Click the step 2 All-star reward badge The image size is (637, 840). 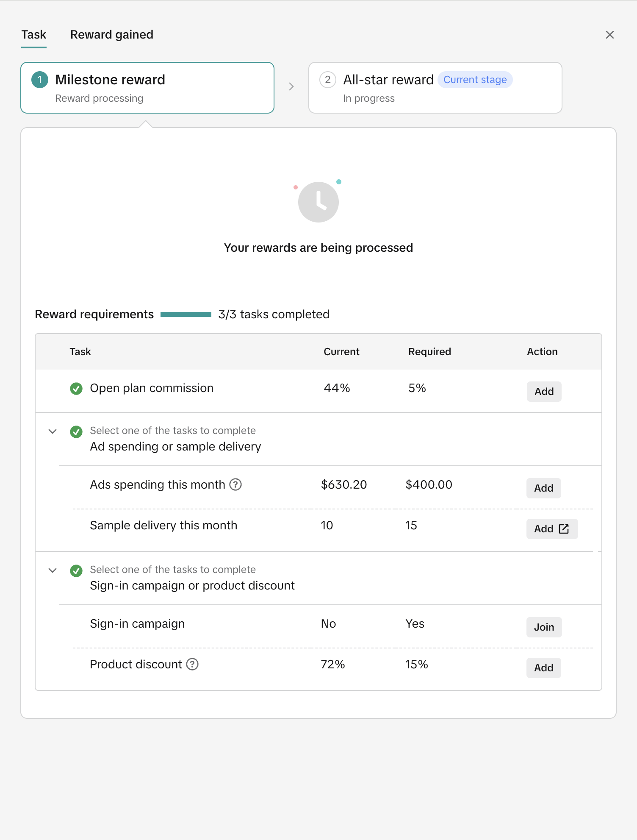point(328,80)
